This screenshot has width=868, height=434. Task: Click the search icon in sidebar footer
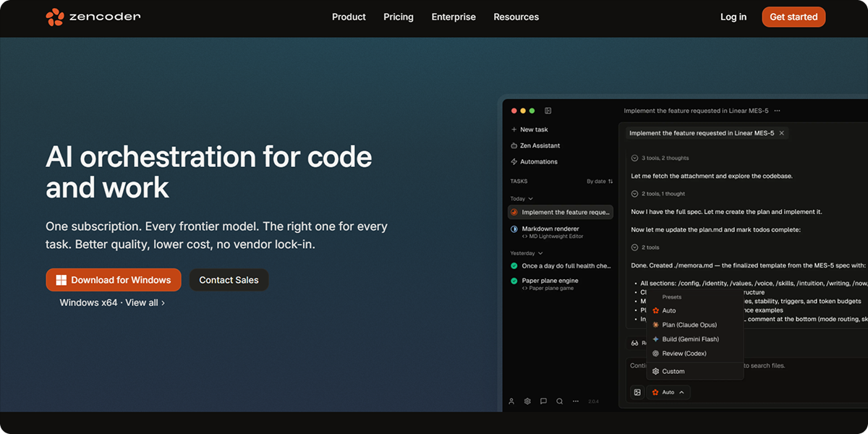(x=559, y=401)
